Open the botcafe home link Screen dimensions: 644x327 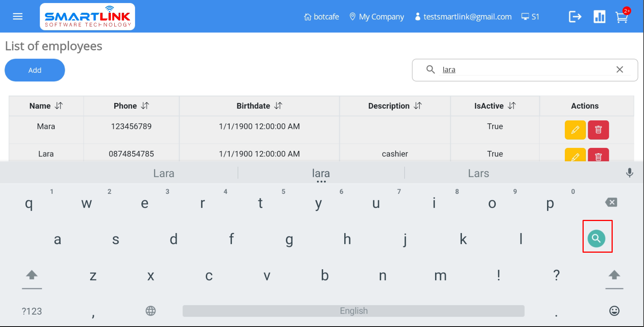point(322,17)
